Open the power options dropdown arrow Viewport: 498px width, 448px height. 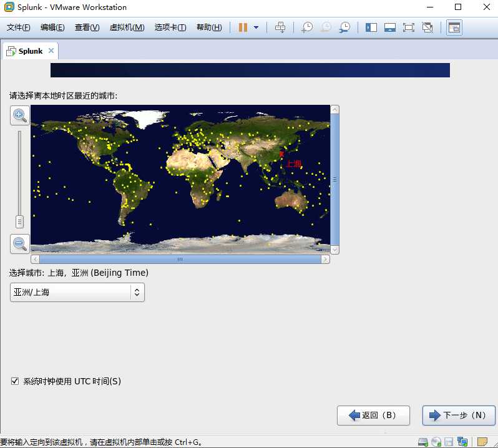pyautogui.click(x=256, y=27)
